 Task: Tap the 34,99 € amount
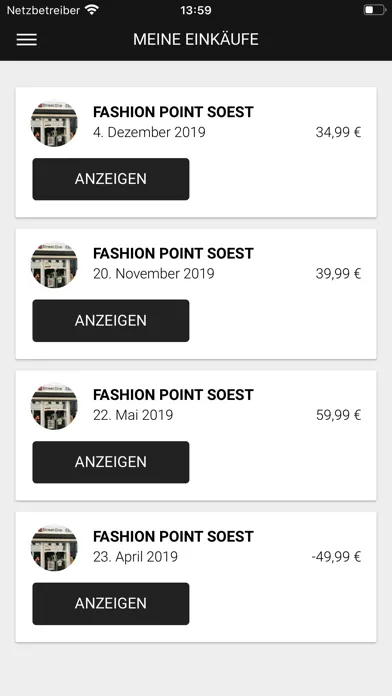coord(338,132)
